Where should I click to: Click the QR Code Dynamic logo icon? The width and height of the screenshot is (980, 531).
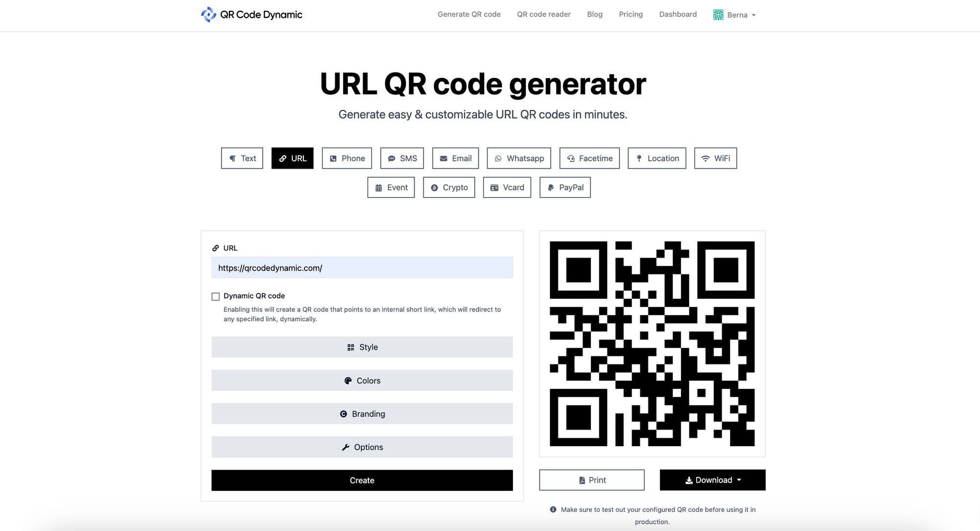tap(208, 15)
